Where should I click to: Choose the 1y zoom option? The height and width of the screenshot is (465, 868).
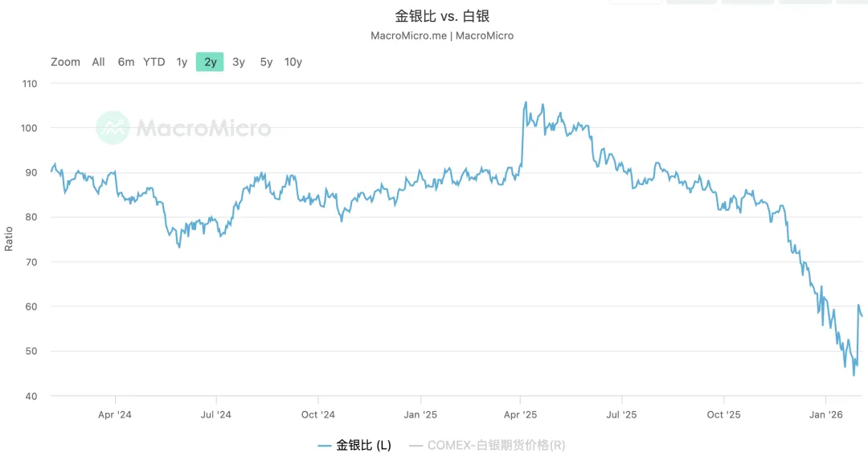pyautogui.click(x=182, y=62)
